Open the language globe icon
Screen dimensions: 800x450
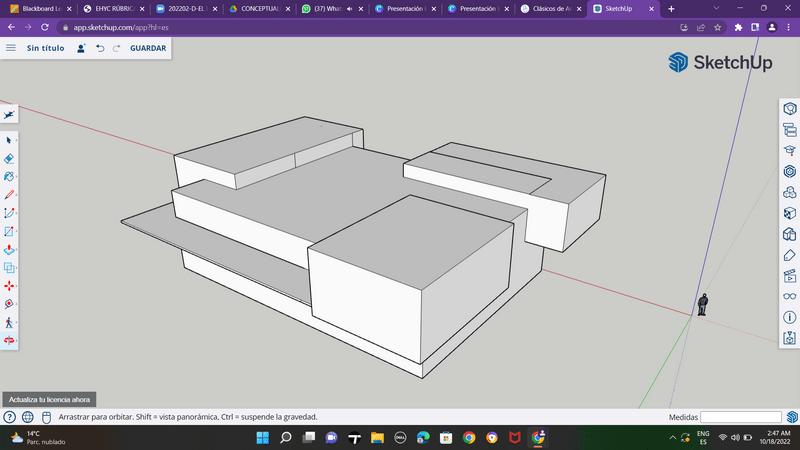click(x=28, y=417)
